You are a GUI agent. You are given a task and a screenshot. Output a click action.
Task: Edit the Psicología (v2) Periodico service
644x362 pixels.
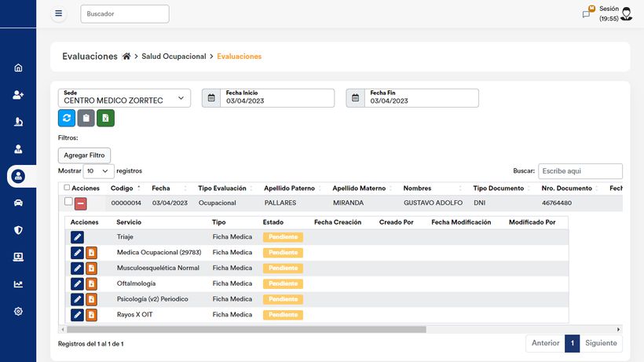tap(77, 300)
